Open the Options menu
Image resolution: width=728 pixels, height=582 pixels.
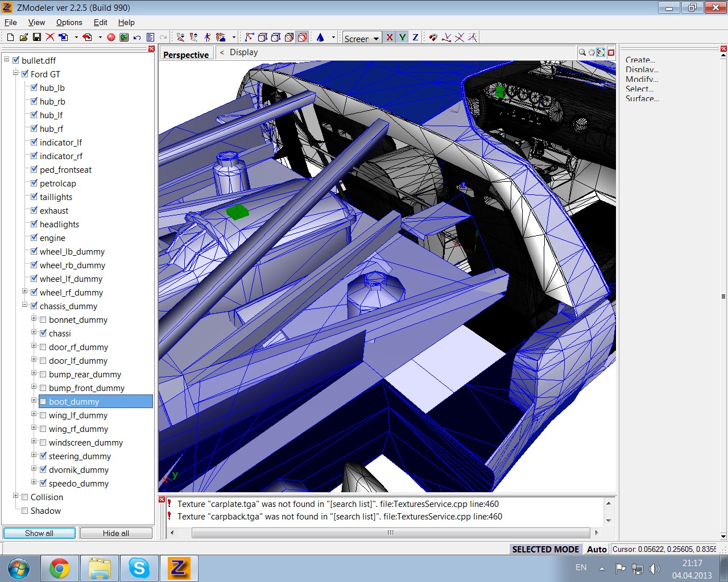pyautogui.click(x=69, y=22)
